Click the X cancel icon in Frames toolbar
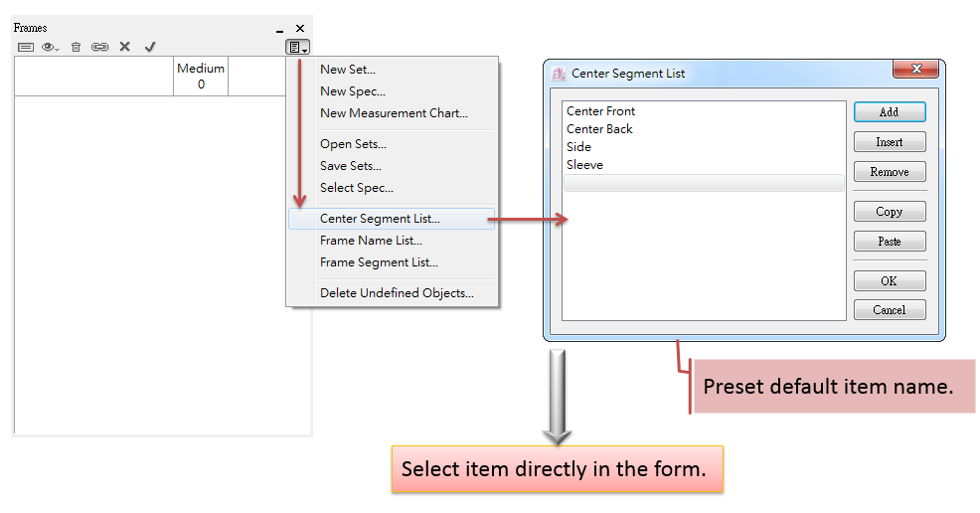Screen dimensions: 980x513 [x=125, y=47]
